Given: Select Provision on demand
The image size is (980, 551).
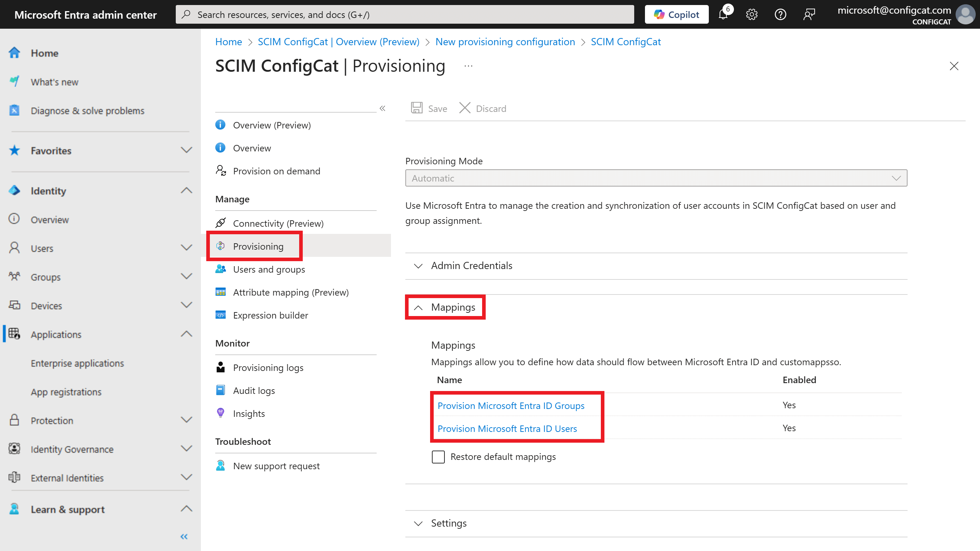Looking at the screenshot, I should point(277,171).
